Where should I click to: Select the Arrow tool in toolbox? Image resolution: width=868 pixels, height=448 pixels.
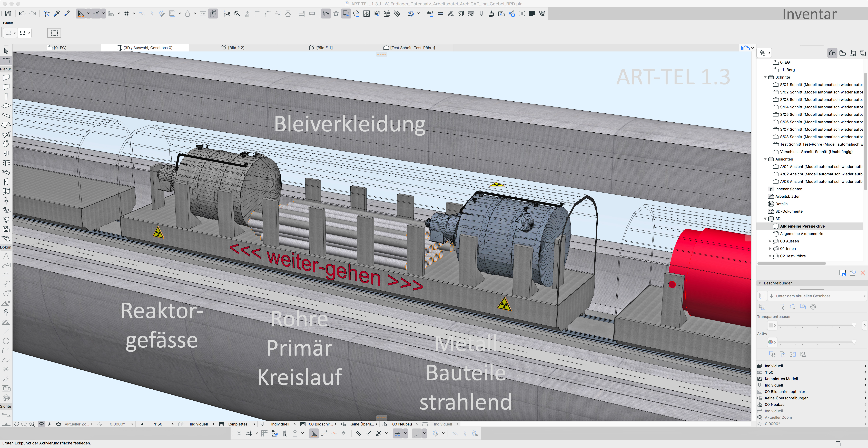6,51
